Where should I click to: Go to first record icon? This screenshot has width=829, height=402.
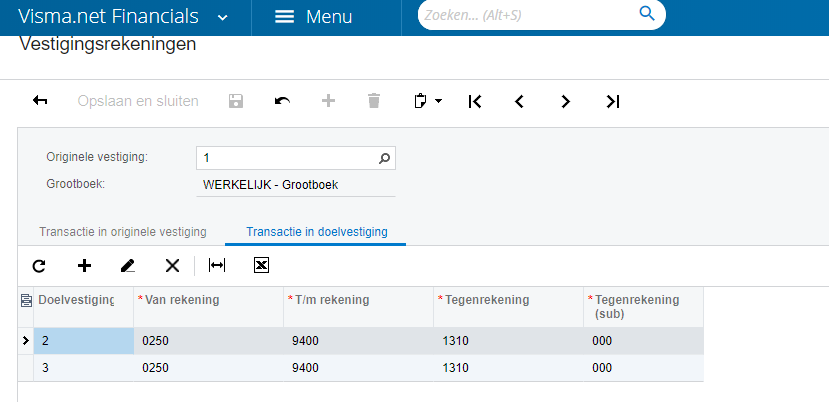(475, 101)
